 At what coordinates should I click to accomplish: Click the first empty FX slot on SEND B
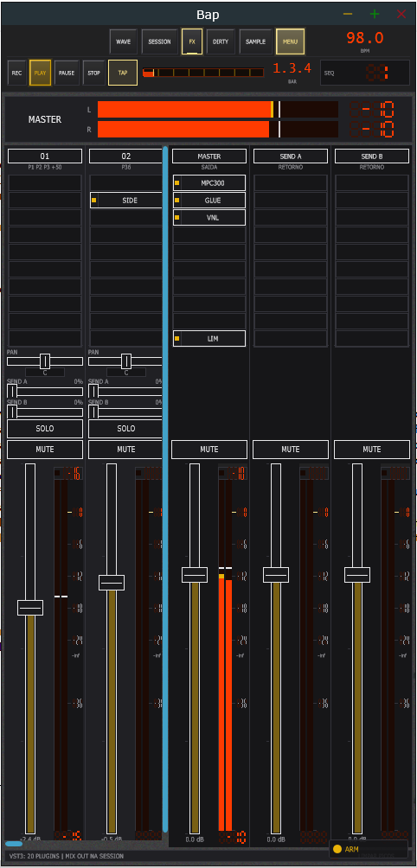(x=372, y=182)
